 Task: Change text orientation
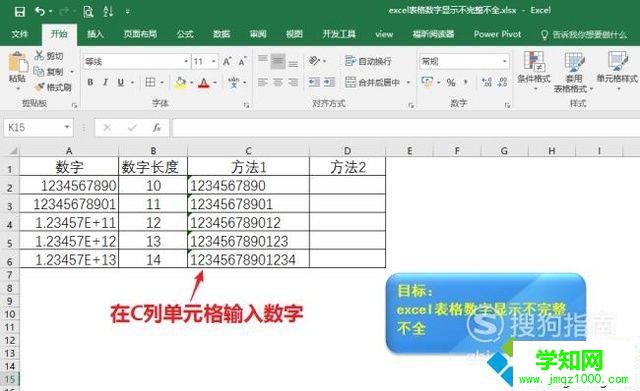(x=314, y=61)
